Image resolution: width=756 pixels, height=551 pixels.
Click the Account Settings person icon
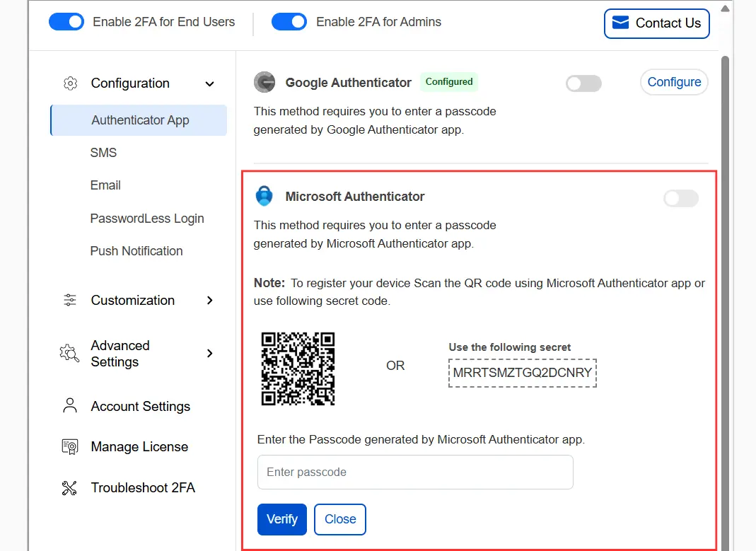point(70,405)
